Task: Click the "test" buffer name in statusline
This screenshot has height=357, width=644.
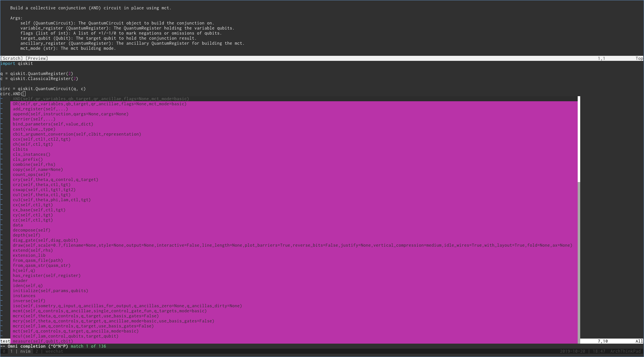Action: pos(5,341)
